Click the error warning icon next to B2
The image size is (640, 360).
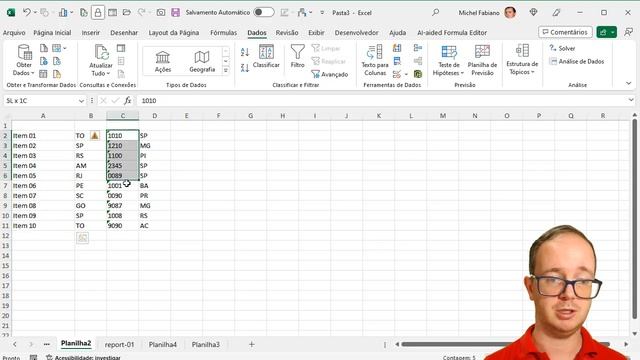[x=95, y=136]
